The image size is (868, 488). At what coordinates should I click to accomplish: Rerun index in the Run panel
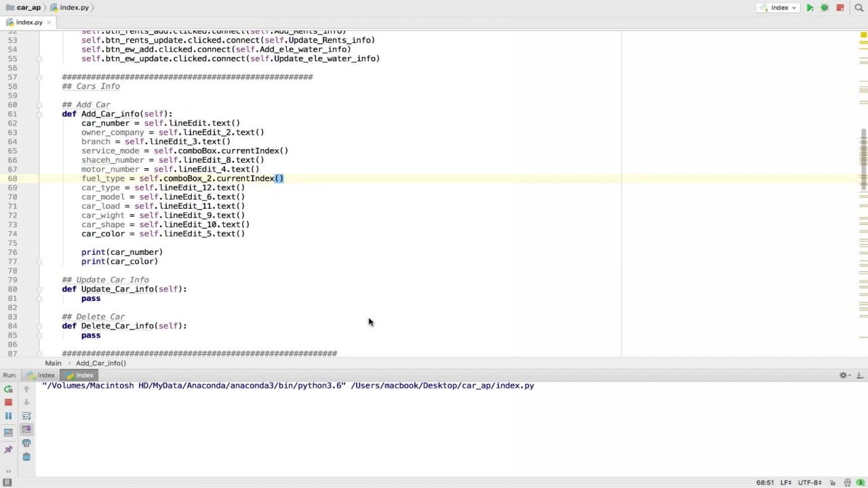pyautogui.click(x=8, y=389)
